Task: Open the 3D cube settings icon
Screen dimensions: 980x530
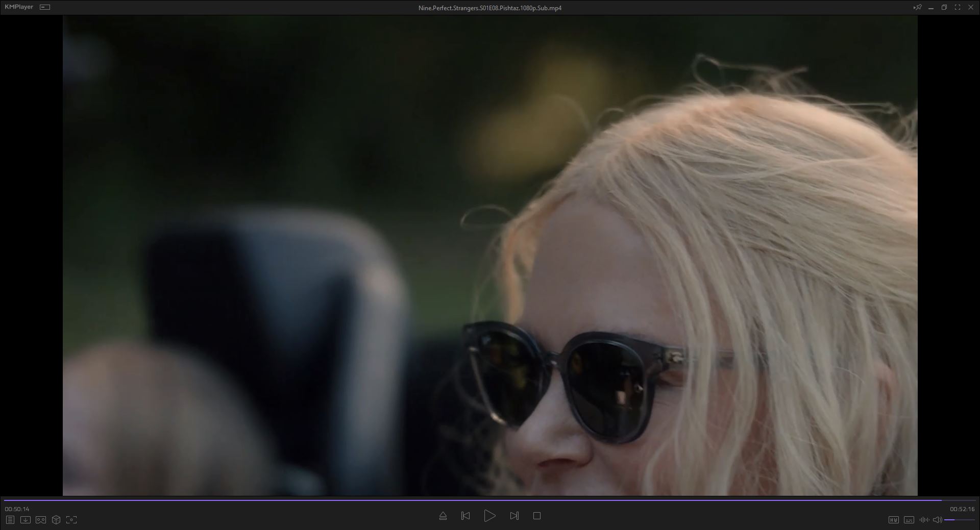Action: coord(56,520)
